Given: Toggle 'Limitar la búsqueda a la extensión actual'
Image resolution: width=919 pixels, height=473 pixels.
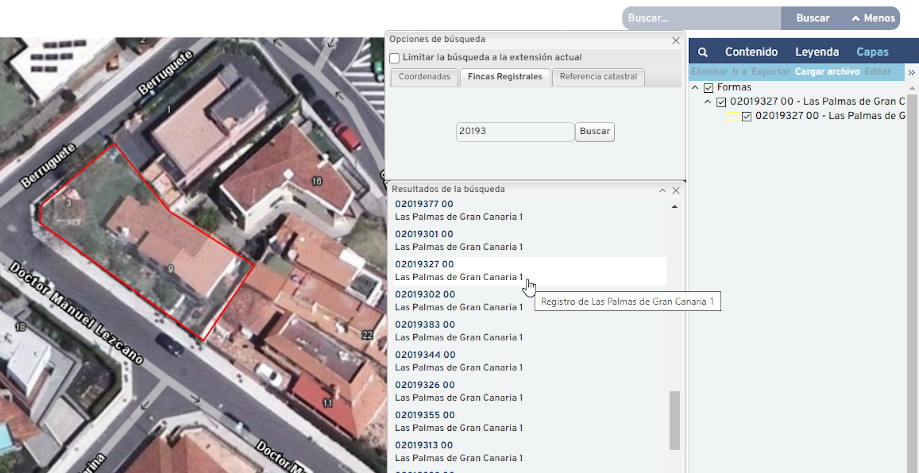Looking at the screenshot, I should pos(394,58).
